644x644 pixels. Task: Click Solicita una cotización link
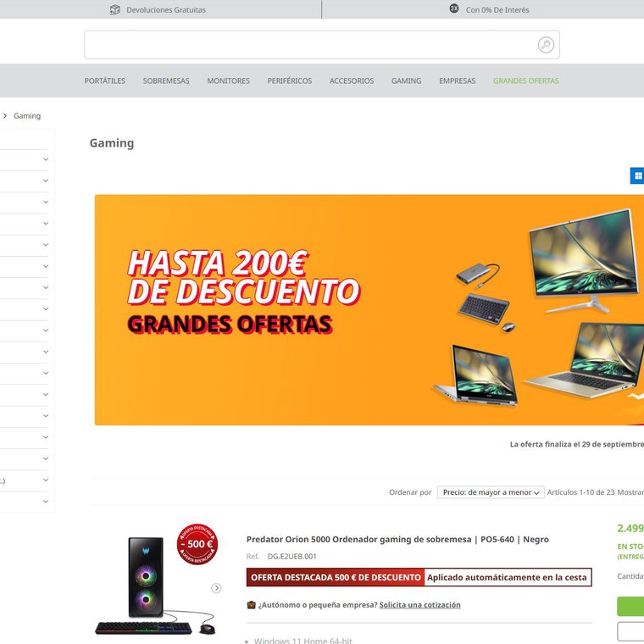click(419, 604)
